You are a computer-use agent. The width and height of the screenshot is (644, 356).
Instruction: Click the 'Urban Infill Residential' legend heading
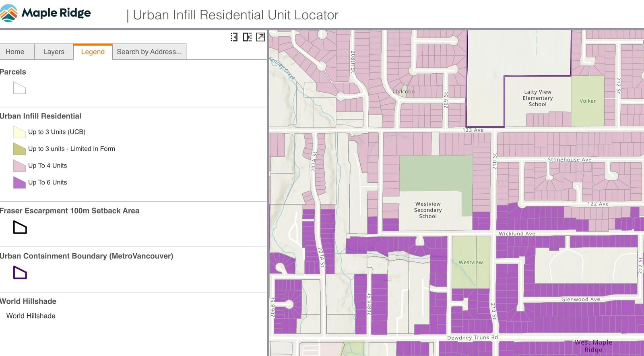tap(40, 116)
